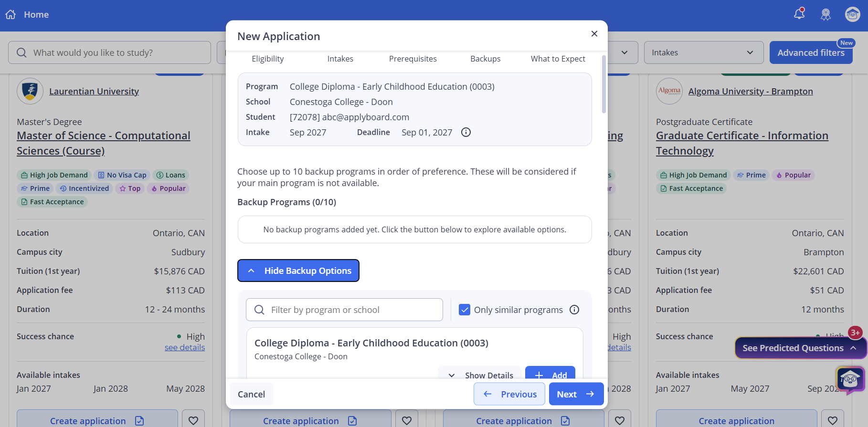Open the user profile avatar
This screenshot has height=427, width=868.
tap(852, 14)
